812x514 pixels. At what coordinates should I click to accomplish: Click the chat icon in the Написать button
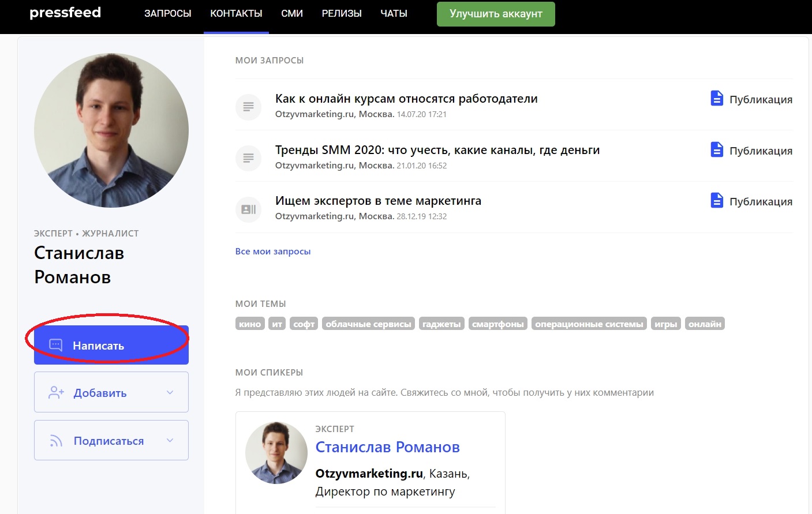click(56, 346)
